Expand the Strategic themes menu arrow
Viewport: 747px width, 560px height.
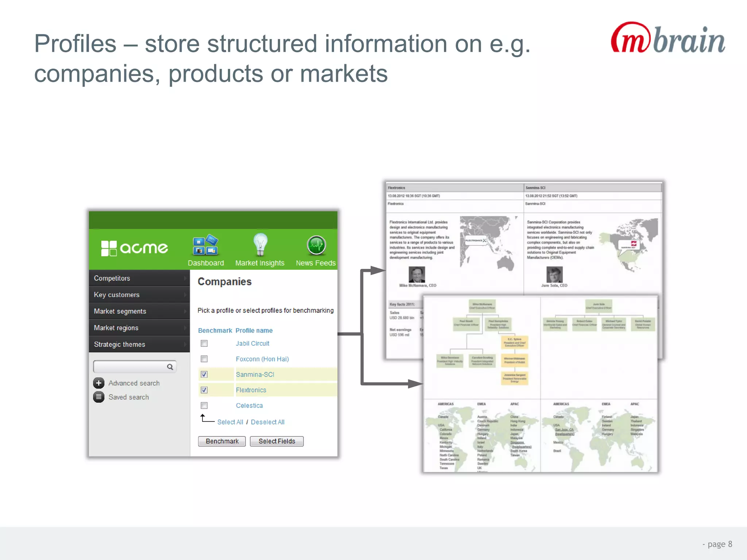185,345
